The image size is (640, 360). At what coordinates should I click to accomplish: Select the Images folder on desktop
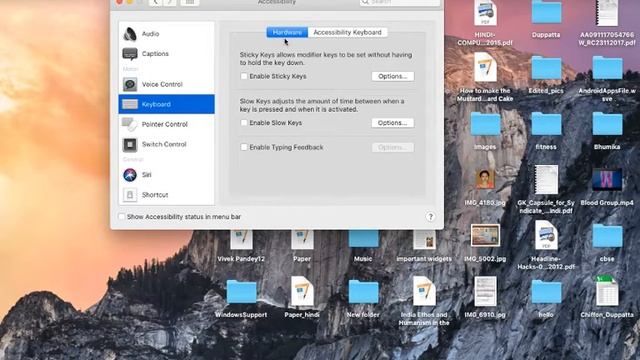(485, 124)
